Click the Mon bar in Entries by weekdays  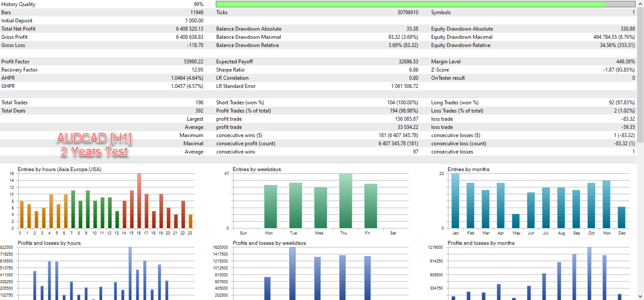click(x=271, y=206)
